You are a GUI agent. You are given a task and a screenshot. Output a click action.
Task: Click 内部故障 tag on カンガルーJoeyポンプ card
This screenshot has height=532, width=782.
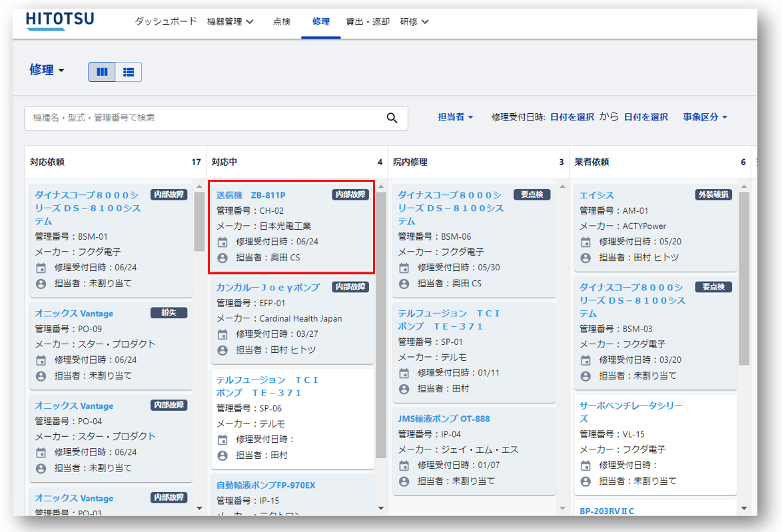click(x=350, y=287)
